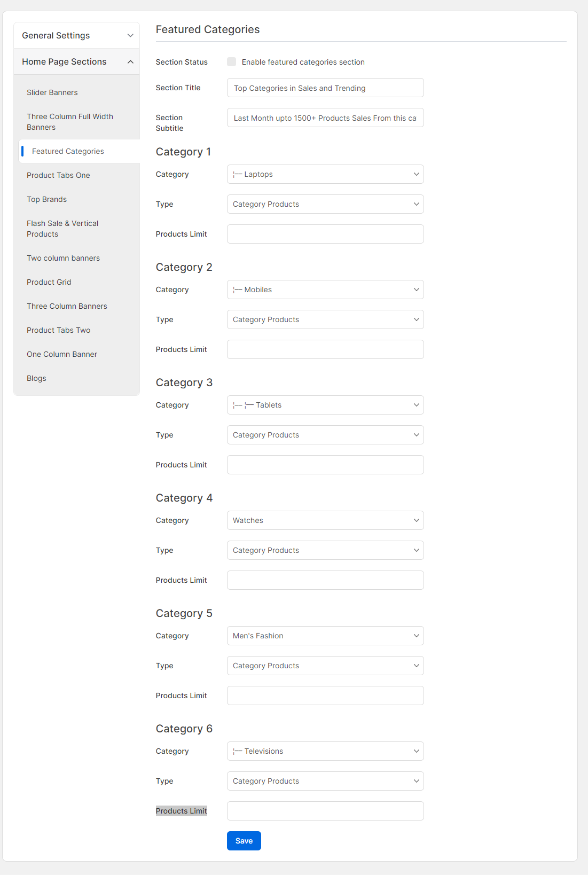Navigate to Blogs section

[36, 378]
